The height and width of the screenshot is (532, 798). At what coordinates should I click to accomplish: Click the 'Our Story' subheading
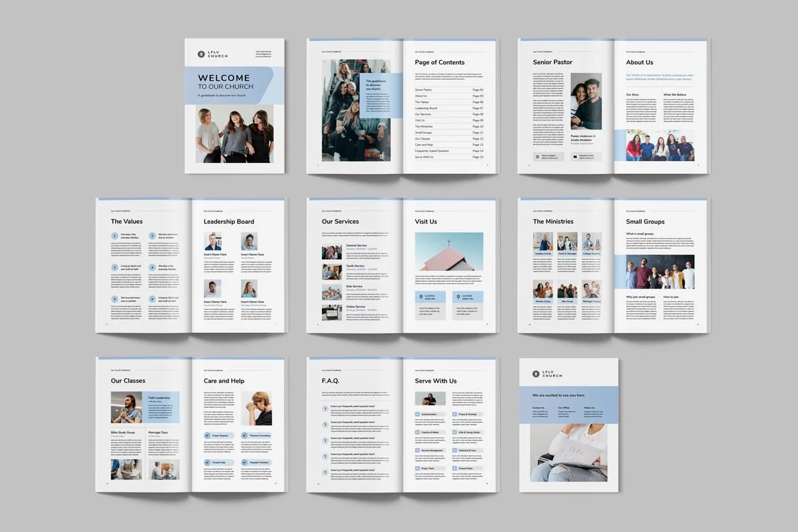632,95
